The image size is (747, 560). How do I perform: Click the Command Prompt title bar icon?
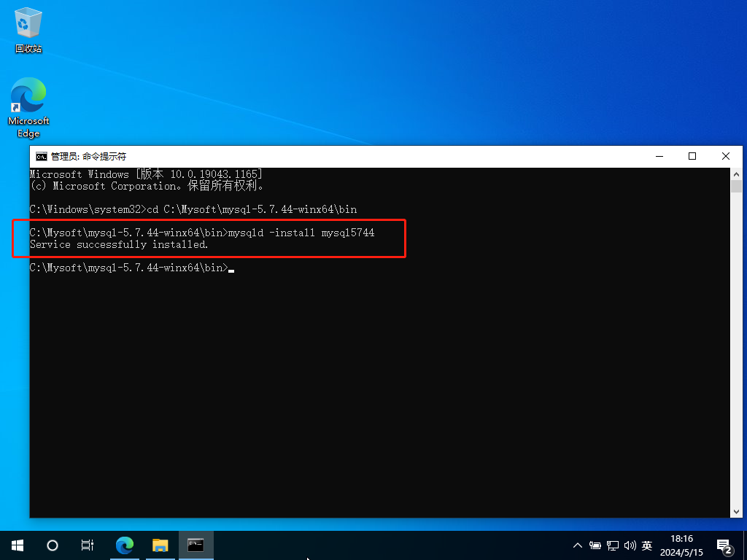click(42, 156)
